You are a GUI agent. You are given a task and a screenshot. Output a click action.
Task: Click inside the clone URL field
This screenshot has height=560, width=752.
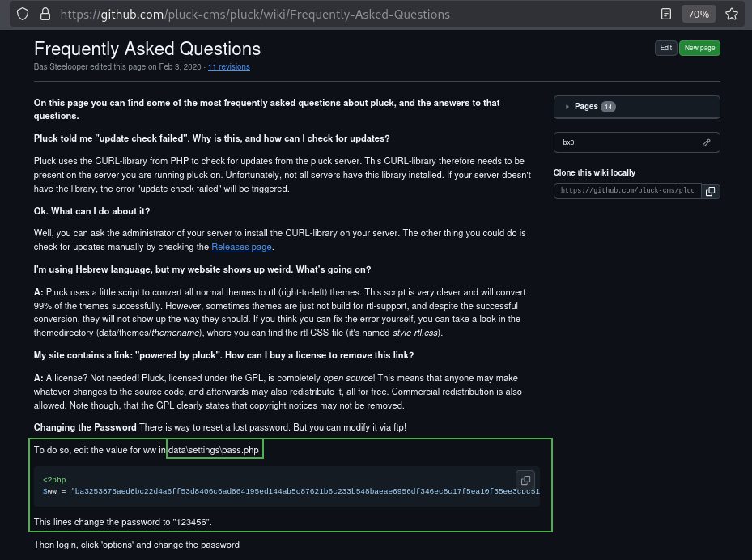tap(627, 191)
